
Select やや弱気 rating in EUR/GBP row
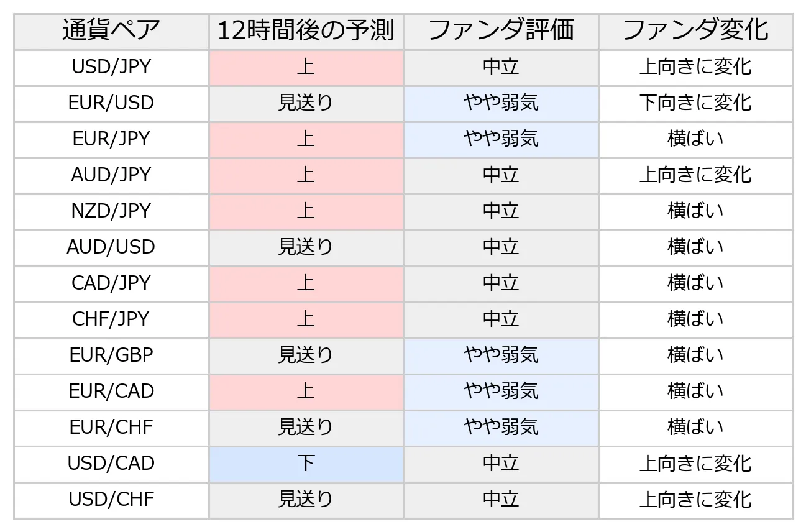click(x=501, y=356)
